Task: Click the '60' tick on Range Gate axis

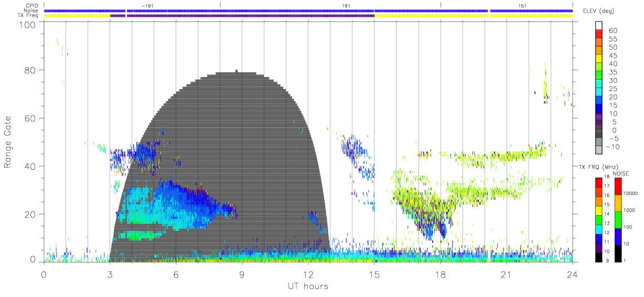Action: [29, 118]
